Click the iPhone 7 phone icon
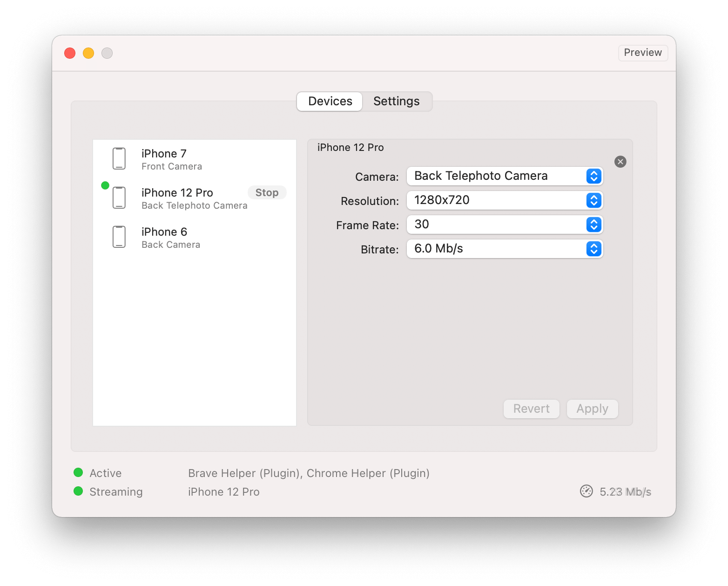728x586 pixels. pos(119,158)
